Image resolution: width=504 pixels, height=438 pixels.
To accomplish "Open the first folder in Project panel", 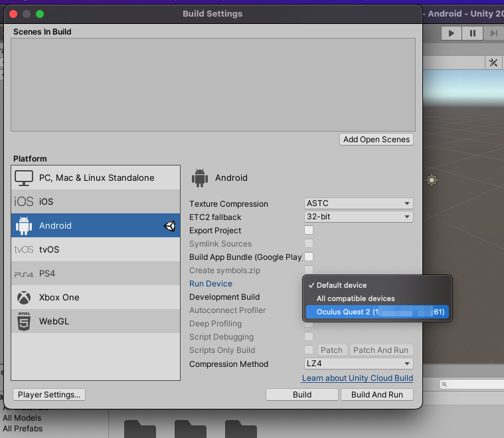I will pos(140,429).
